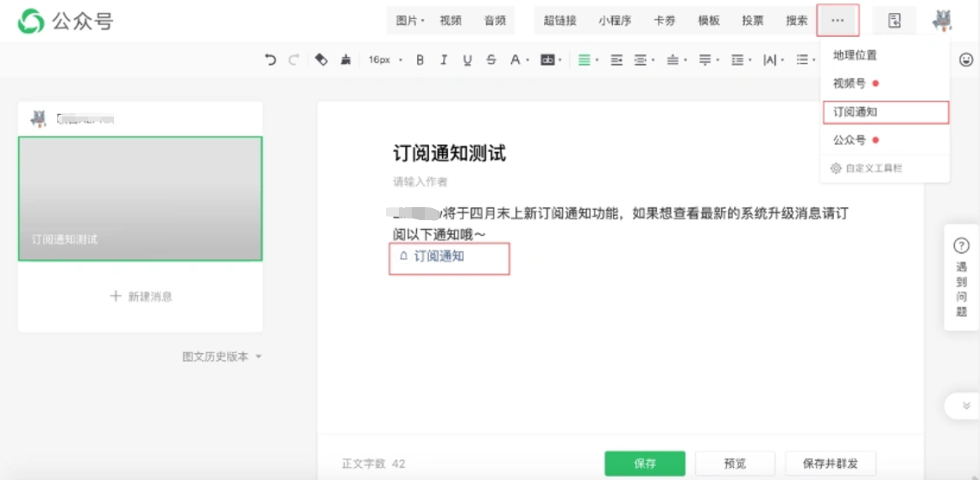Screen dimensions: 980x480
Task: Toggle italic formatting
Action: coord(444,60)
